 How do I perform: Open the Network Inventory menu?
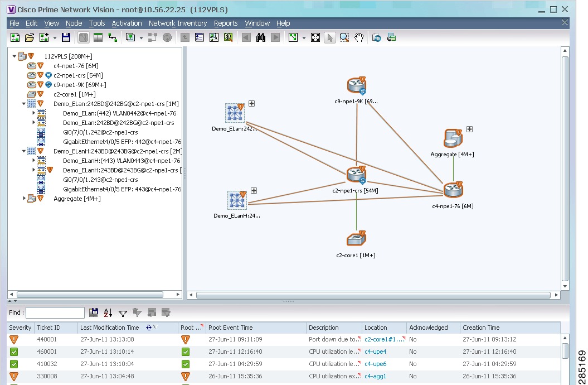click(x=178, y=23)
